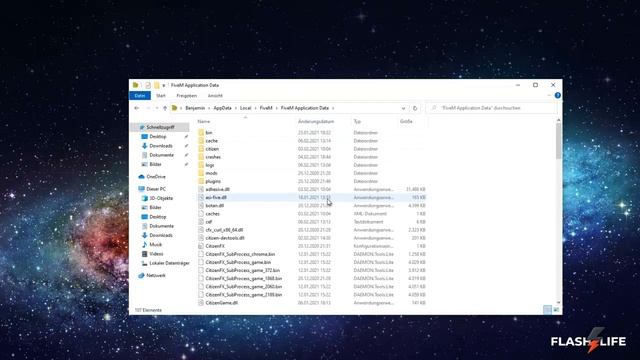Select pinned Desktop under Schnellzugriff
Screen dimensions: 640x360
(158, 136)
